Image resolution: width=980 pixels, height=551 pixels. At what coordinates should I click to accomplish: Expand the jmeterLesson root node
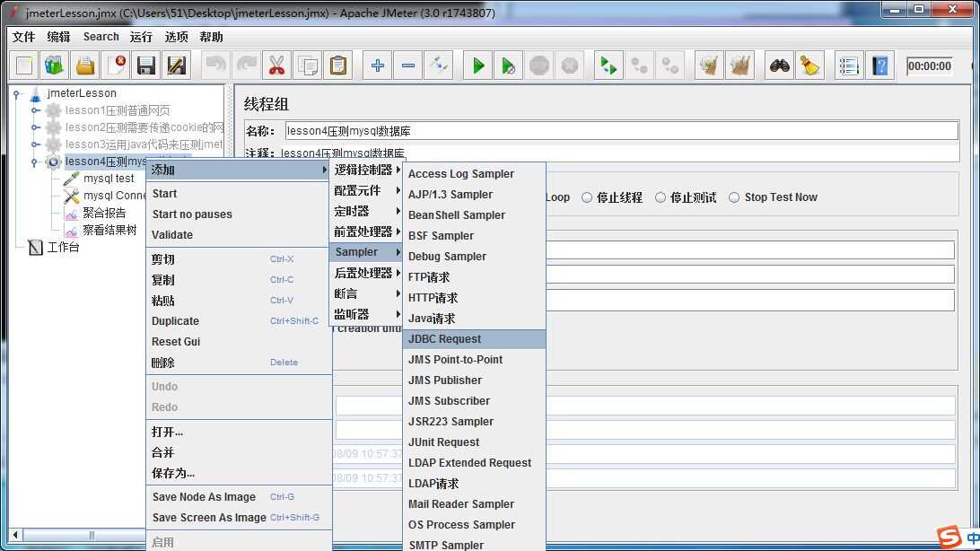(18, 93)
